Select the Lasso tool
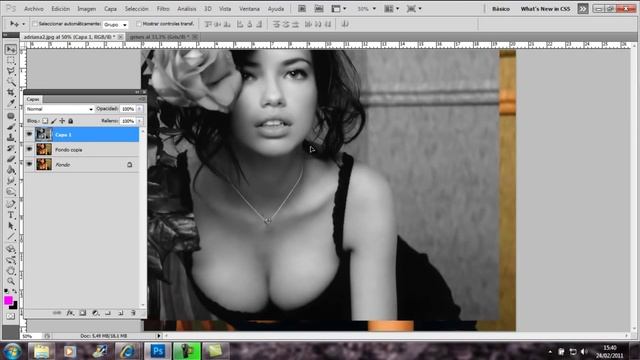The image size is (640, 360). (11, 71)
